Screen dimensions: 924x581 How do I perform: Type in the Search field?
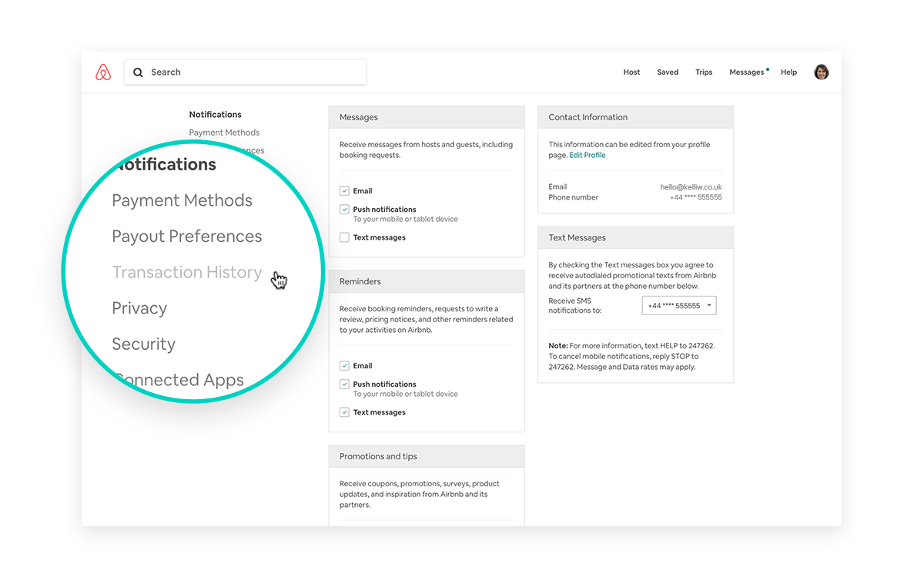tap(254, 72)
